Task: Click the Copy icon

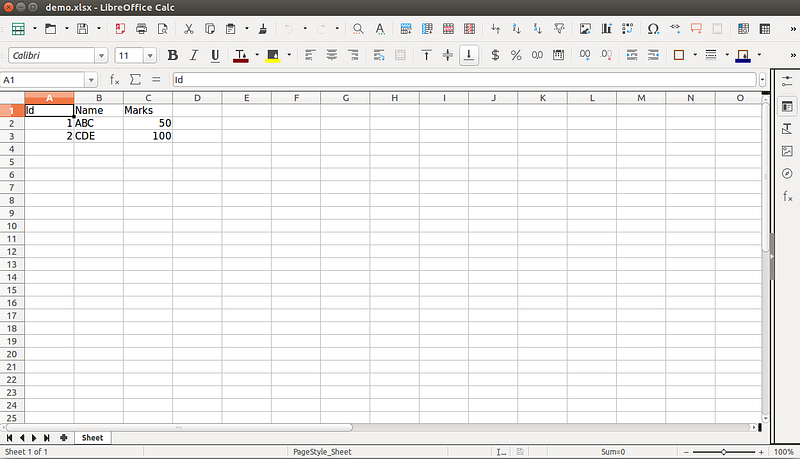Action: (x=210, y=29)
